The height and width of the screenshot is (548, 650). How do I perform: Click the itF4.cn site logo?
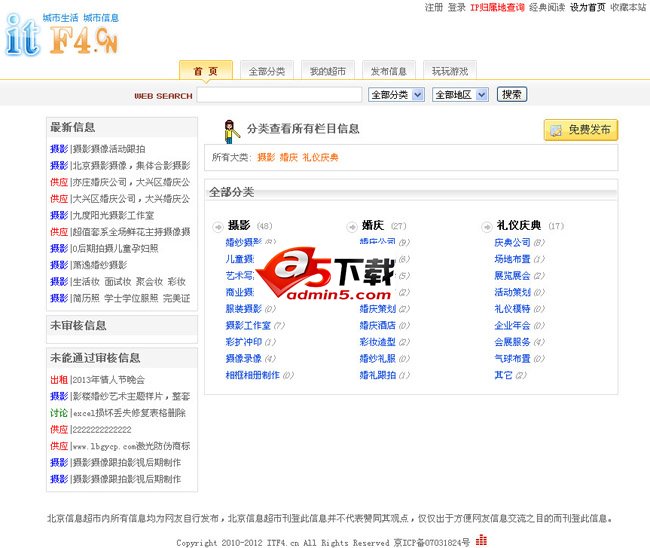tap(62, 34)
